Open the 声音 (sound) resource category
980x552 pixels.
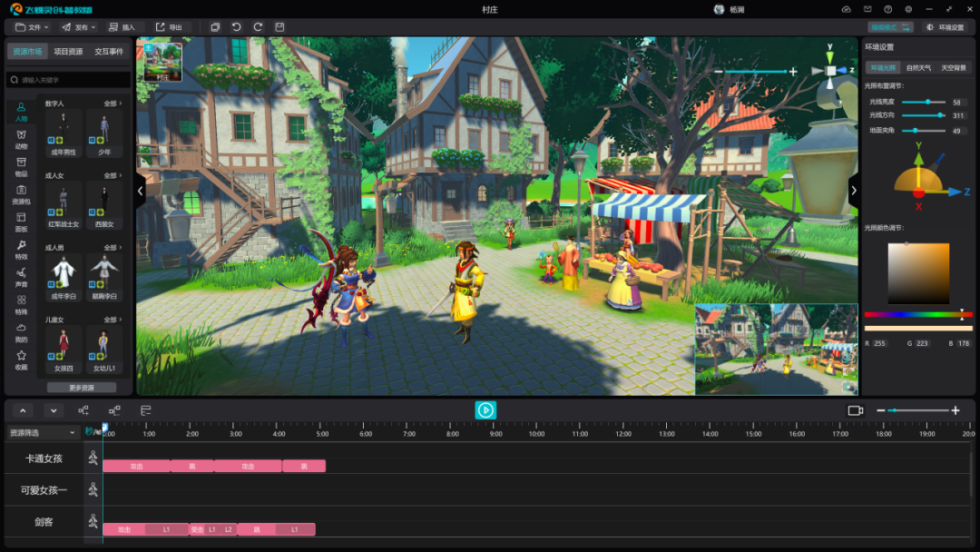pyautogui.click(x=21, y=278)
